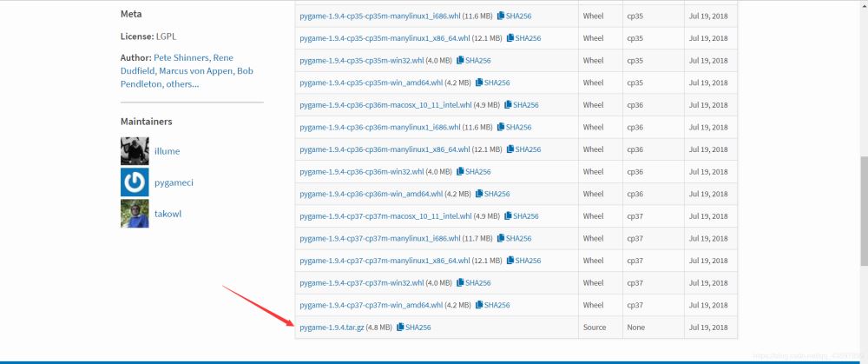This screenshot has width=868, height=364.
Task: Copy SHA256 for cp35 manylinux1_x86_64 wheel
Action: pos(523,38)
